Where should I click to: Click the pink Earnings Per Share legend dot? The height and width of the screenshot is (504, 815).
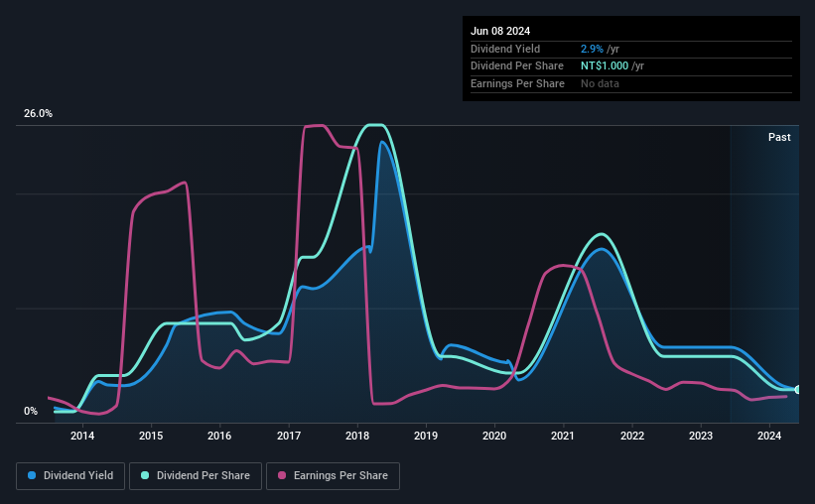tap(282, 475)
